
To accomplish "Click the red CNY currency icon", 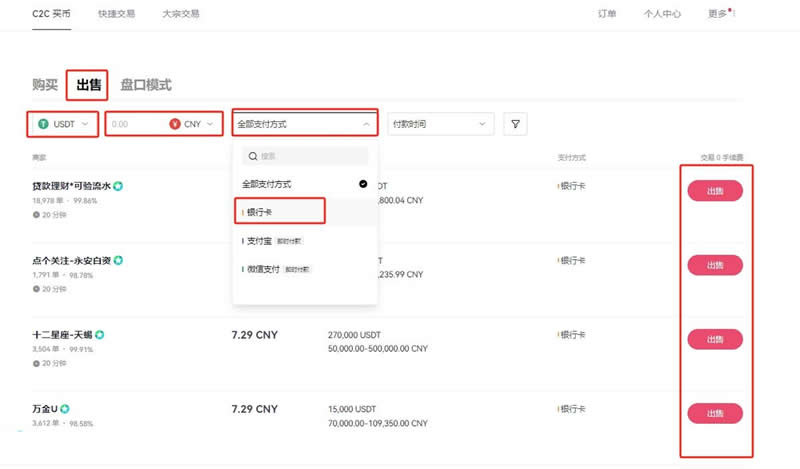I will [x=175, y=125].
